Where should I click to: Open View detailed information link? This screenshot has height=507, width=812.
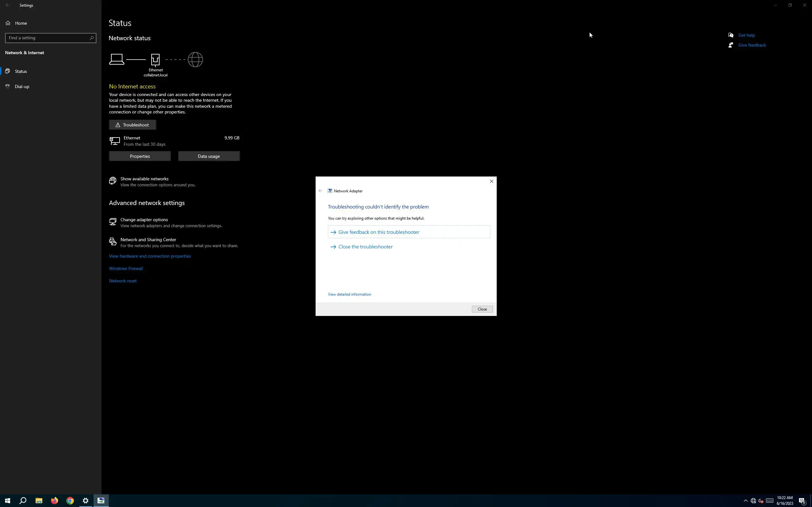pyautogui.click(x=349, y=294)
